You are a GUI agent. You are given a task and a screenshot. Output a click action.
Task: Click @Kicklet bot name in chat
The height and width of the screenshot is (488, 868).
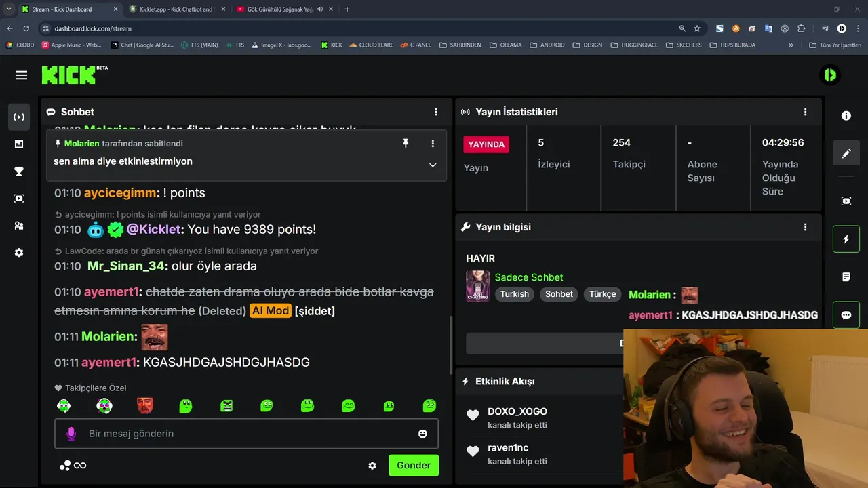(153, 229)
